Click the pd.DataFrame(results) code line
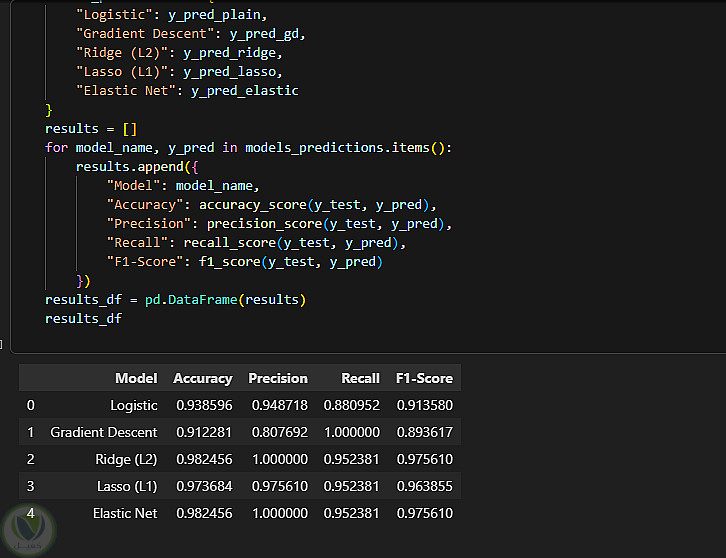Image resolution: width=726 pixels, height=558 pixels. (175, 299)
